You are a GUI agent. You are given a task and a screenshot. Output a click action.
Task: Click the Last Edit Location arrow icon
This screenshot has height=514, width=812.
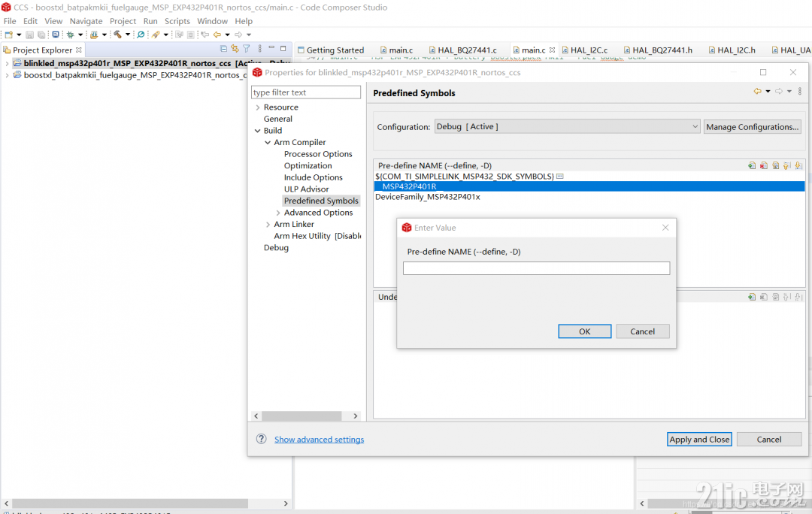pos(205,35)
